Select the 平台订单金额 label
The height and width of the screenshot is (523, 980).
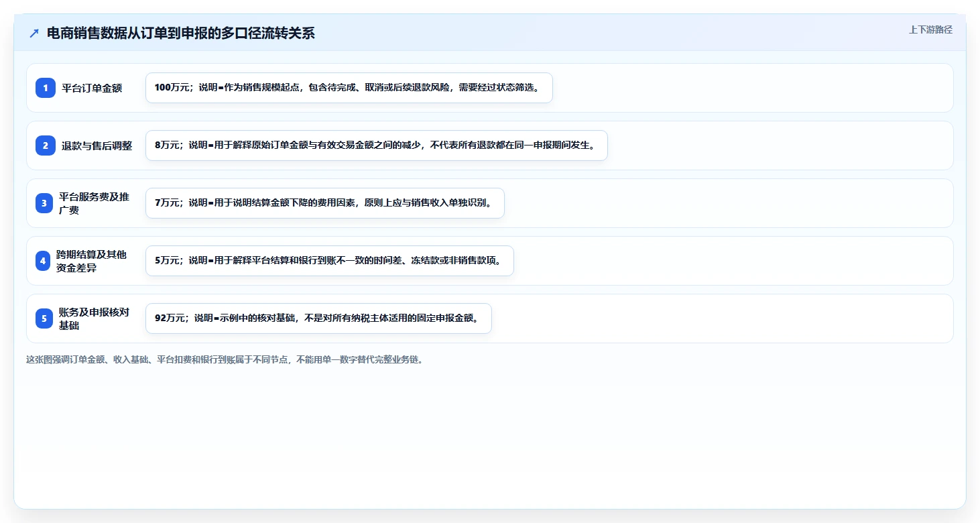coord(92,88)
